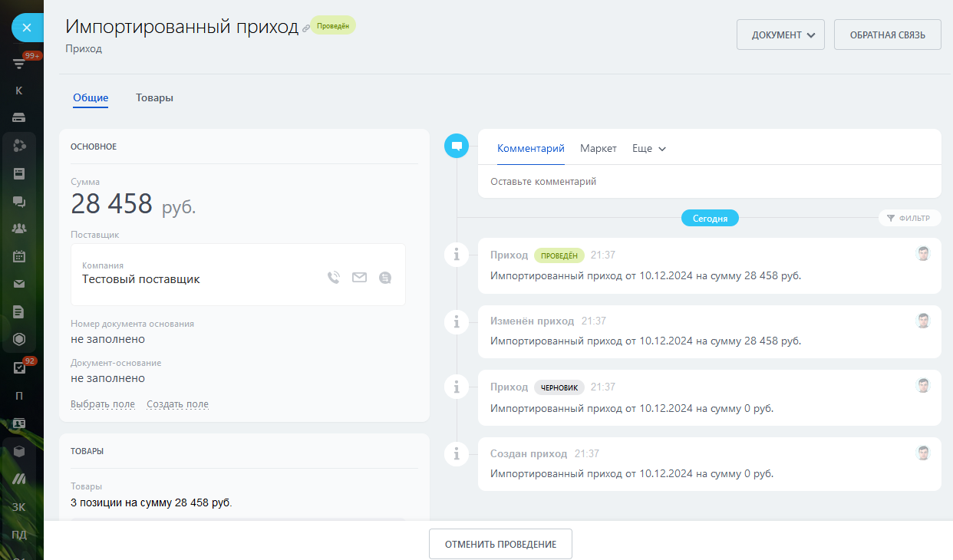Open the drive storage icon in sidebar
Screen dimensions: 953x560
[19, 117]
